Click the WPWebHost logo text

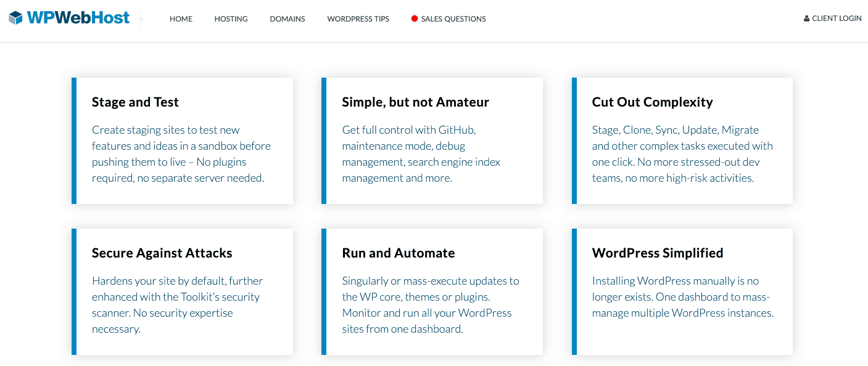[x=78, y=18]
